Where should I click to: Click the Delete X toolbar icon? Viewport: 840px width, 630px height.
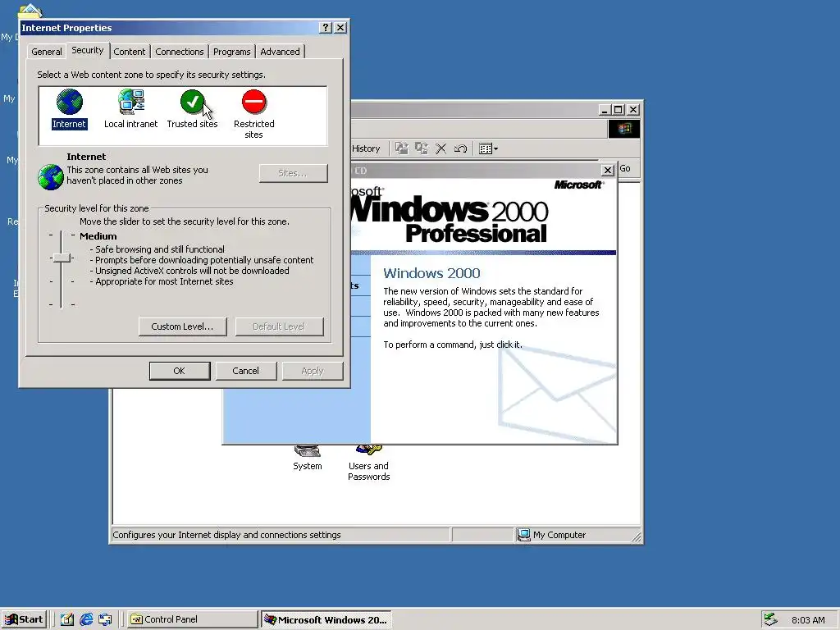pyautogui.click(x=441, y=148)
